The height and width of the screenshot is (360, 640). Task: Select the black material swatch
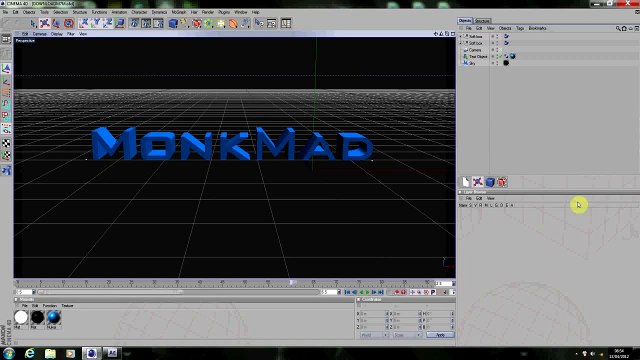(37, 317)
